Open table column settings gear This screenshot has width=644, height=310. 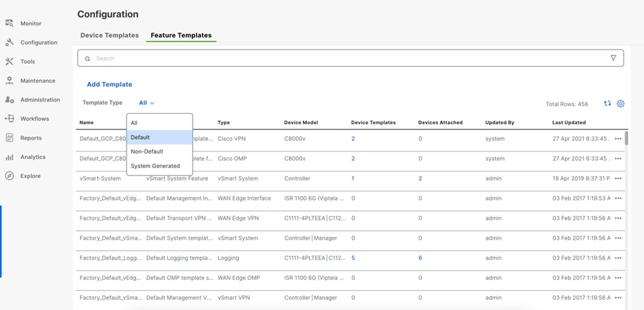tap(621, 103)
